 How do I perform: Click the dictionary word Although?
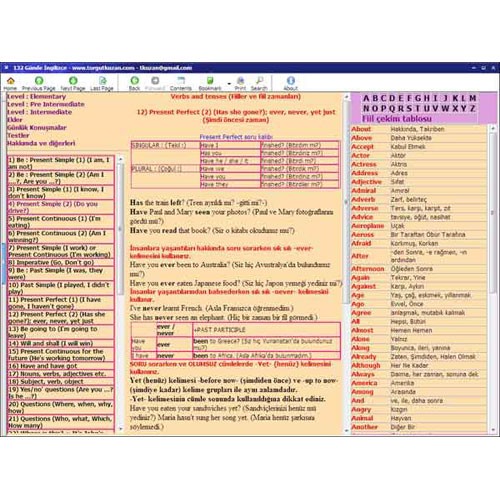tap(366, 365)
